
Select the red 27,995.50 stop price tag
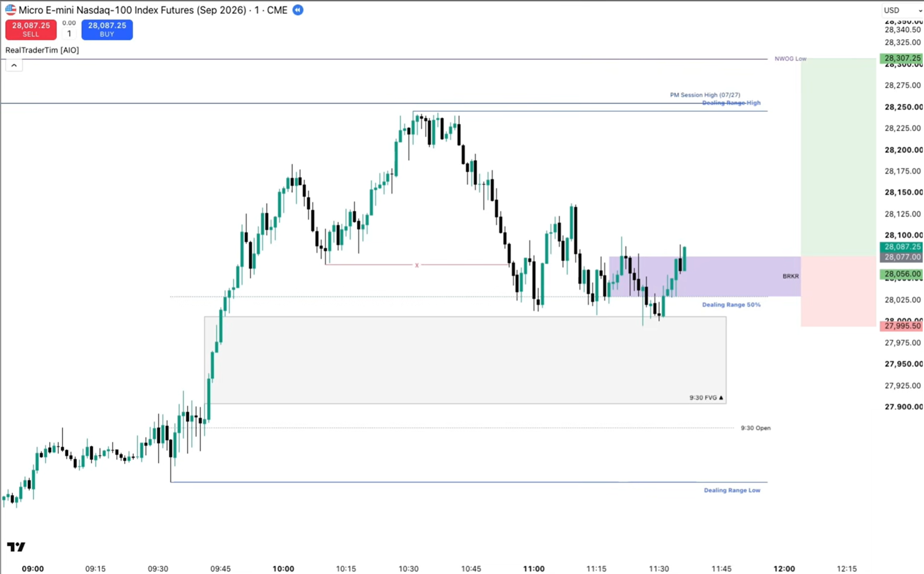[902, 326]
